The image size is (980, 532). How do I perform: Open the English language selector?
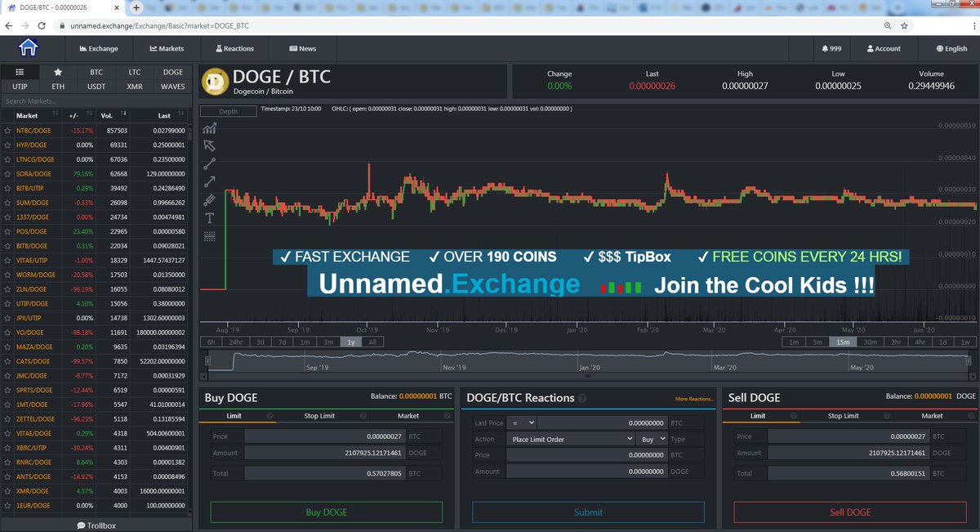(951, 48)
